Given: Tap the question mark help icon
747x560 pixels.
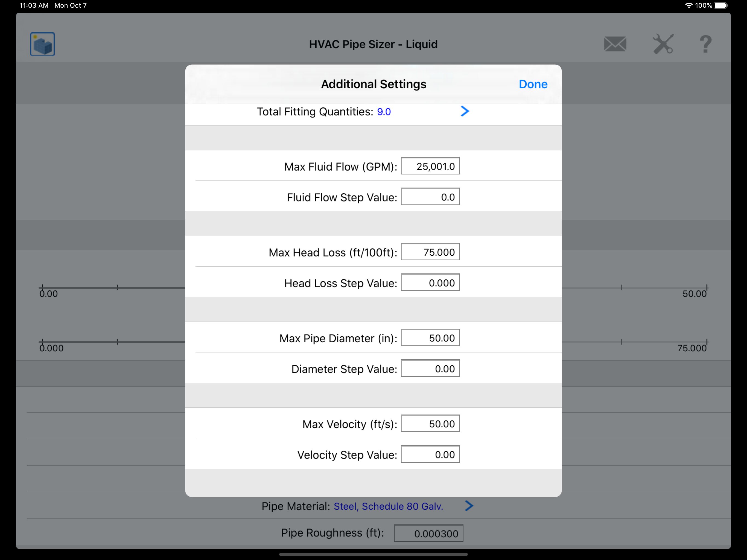Looking at the screenshot, I should tap(705, 44).
